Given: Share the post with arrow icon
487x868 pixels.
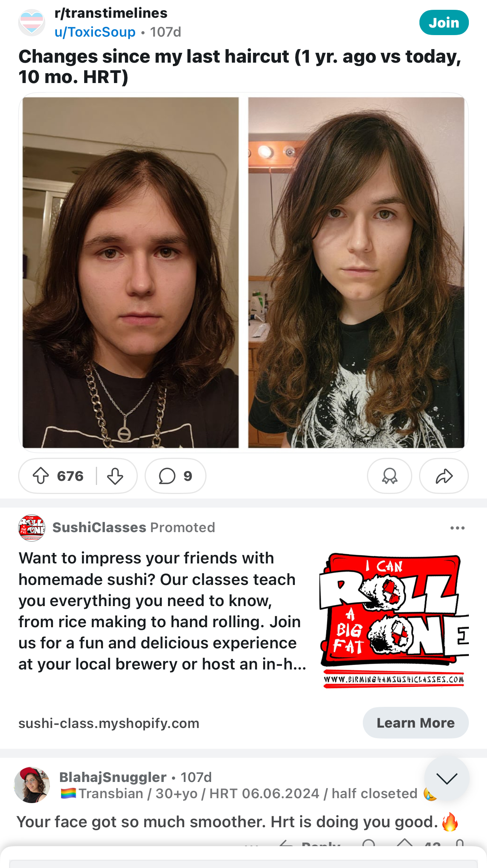Looking at the screenshot, I should click(x=444, y=476).
